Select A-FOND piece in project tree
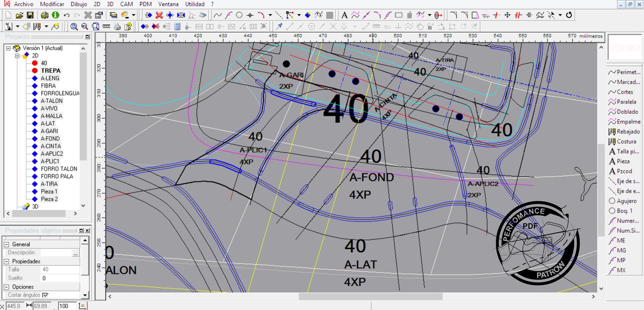Viewport: 644px width, 310px height. click(50, 138)
